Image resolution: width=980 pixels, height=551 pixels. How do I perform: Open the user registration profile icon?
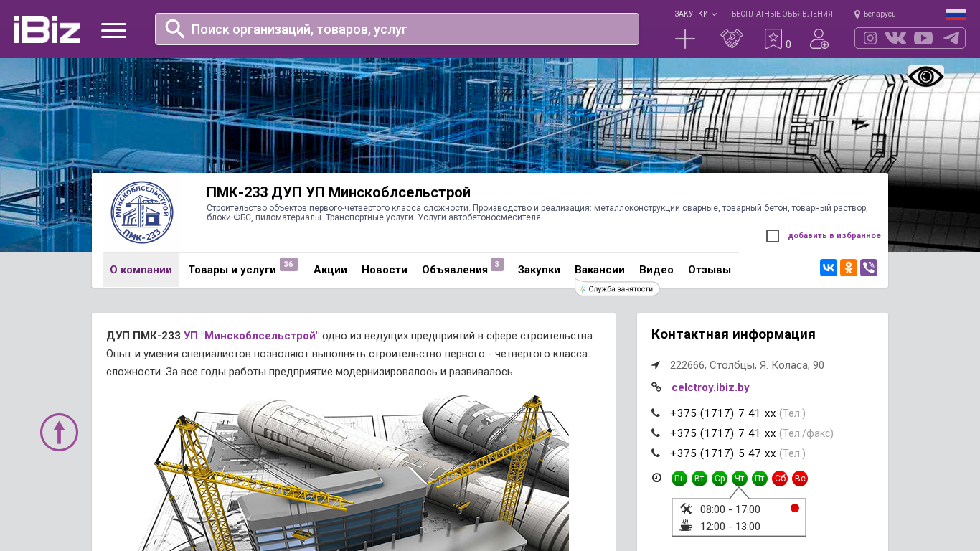(819, 39)
